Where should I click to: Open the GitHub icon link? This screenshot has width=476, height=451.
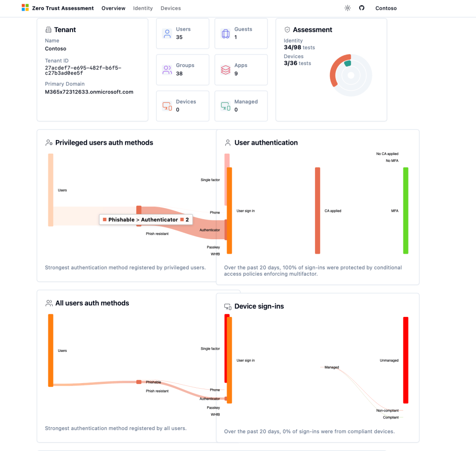(362, 8)
